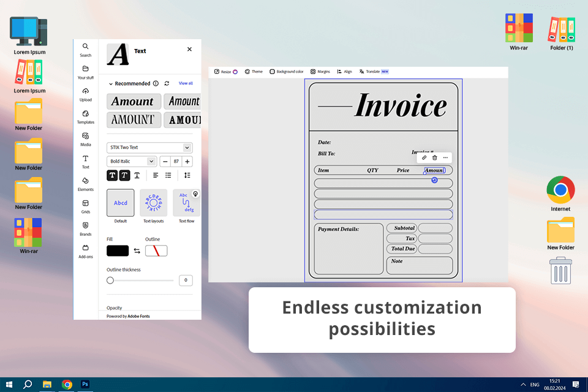Open Align in the top toolbar
This screenshot has height=392, width=588.
click(x=344, y=72)
